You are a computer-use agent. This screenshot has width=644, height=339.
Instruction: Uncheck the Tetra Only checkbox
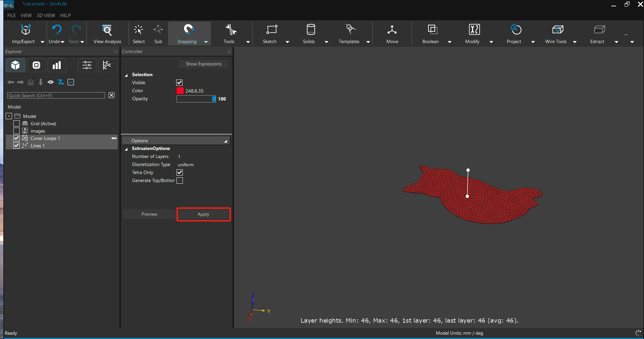pos(180,172)
